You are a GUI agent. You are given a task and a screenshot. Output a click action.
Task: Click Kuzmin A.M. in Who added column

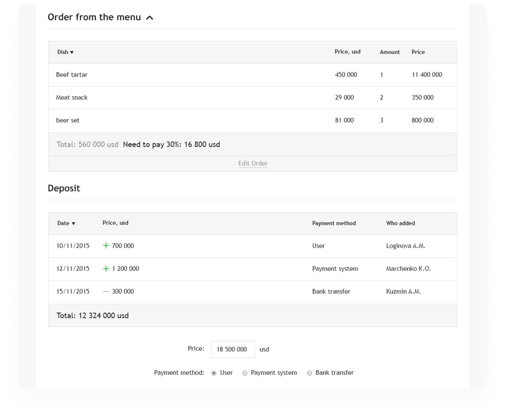(x=403, y=291)
